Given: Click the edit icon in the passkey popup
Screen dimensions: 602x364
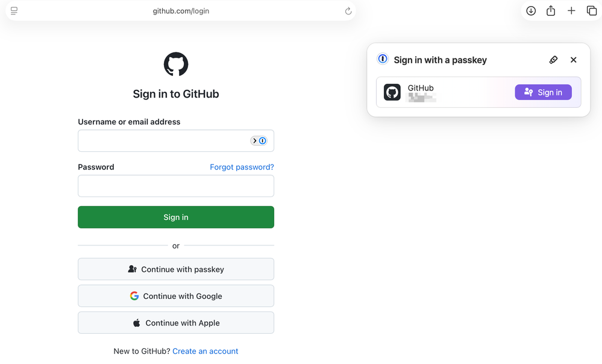Looking at the screenshot, I should [x=553, y=60].
